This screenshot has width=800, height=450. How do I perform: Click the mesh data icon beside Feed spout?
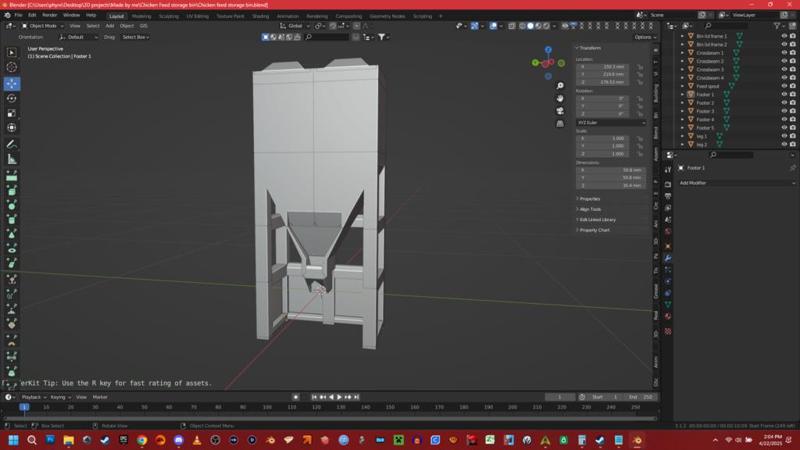(731, 86)
